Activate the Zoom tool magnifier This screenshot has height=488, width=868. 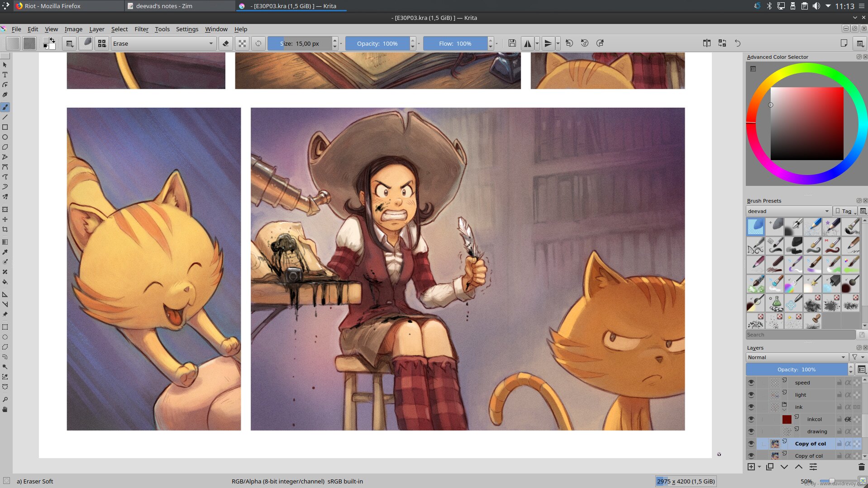tap(5, 400)
